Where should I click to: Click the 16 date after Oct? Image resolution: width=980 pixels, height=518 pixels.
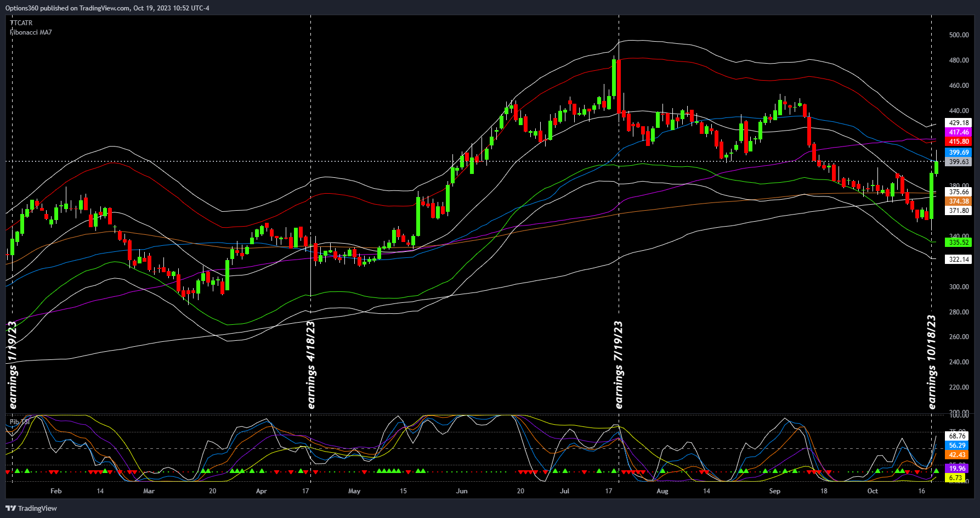(x=922, y=491)
